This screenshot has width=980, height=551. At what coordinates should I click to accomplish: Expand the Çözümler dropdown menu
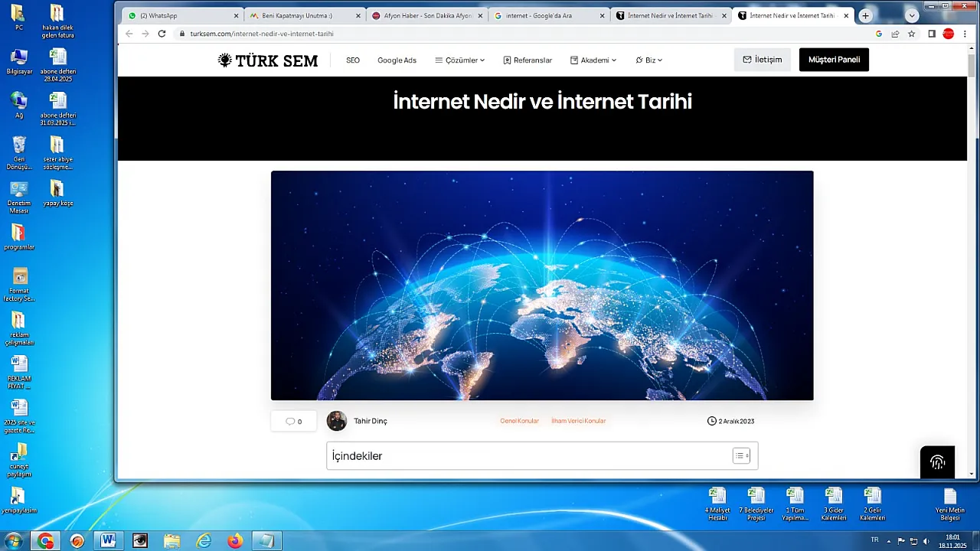click(460, 60)
